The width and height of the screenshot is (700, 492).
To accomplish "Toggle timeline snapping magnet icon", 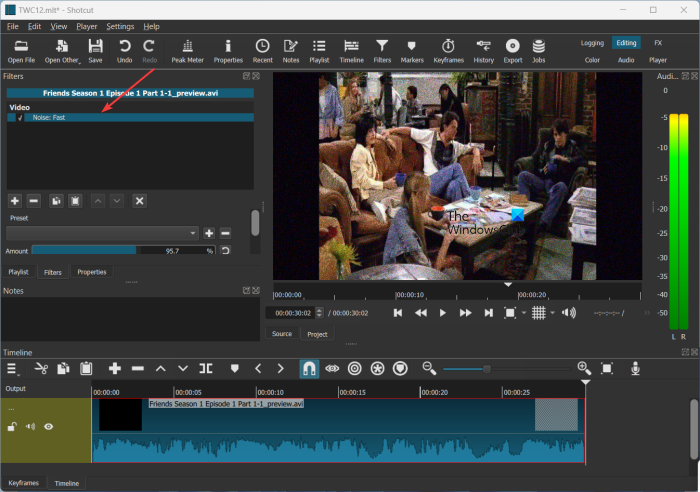I will [x=310, y=368].
